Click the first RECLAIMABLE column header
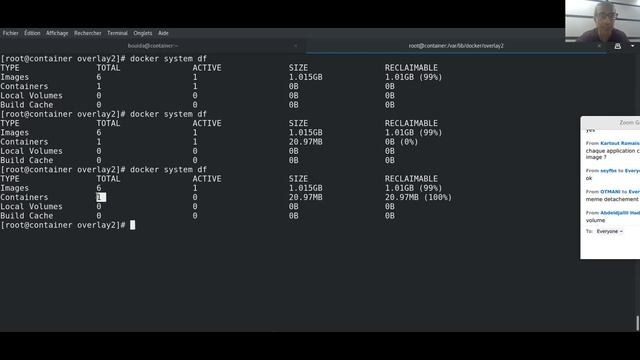Viewport: 640px width, 360px height. [x=411, y=68]
